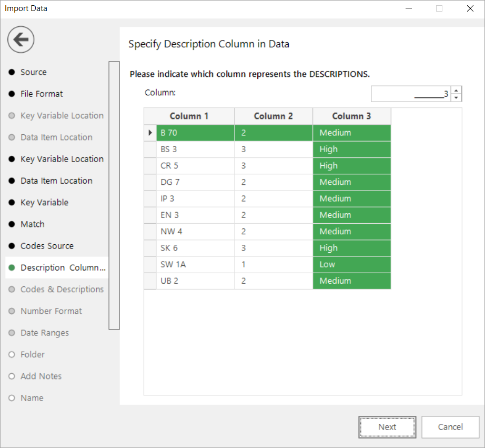Select the Column 3 header
The width and height of the screenshot is (485, 448).
352,116
